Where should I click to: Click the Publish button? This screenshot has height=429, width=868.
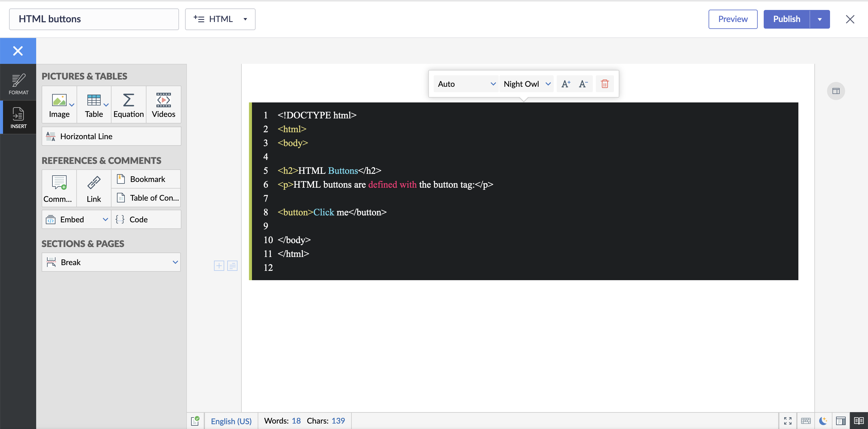786,19
